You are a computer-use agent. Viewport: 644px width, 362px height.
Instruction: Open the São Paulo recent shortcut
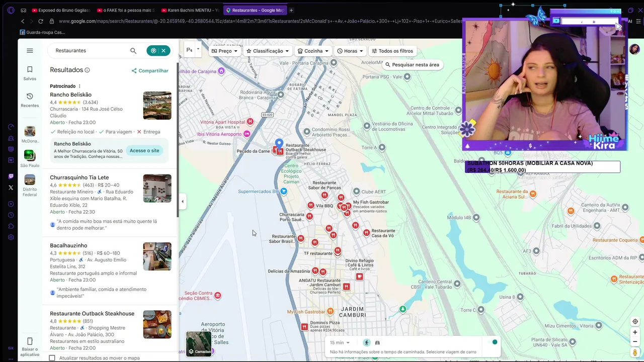(30, 159)
